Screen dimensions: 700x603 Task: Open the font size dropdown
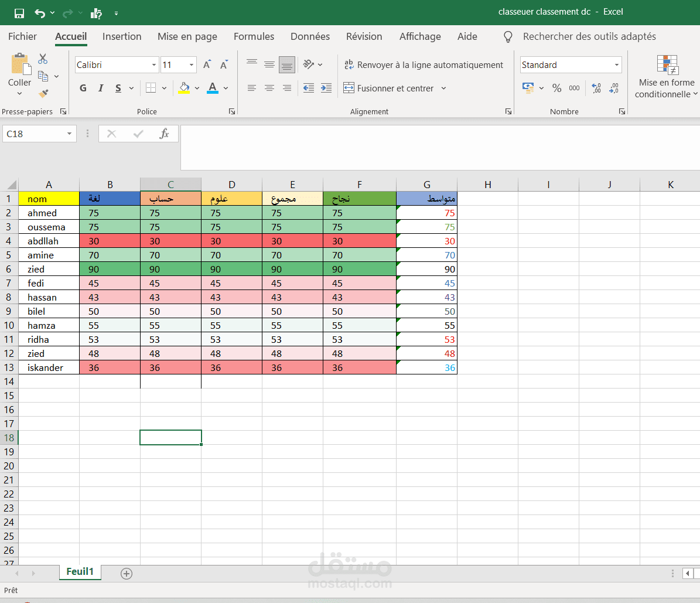click(x=190, y=64)
